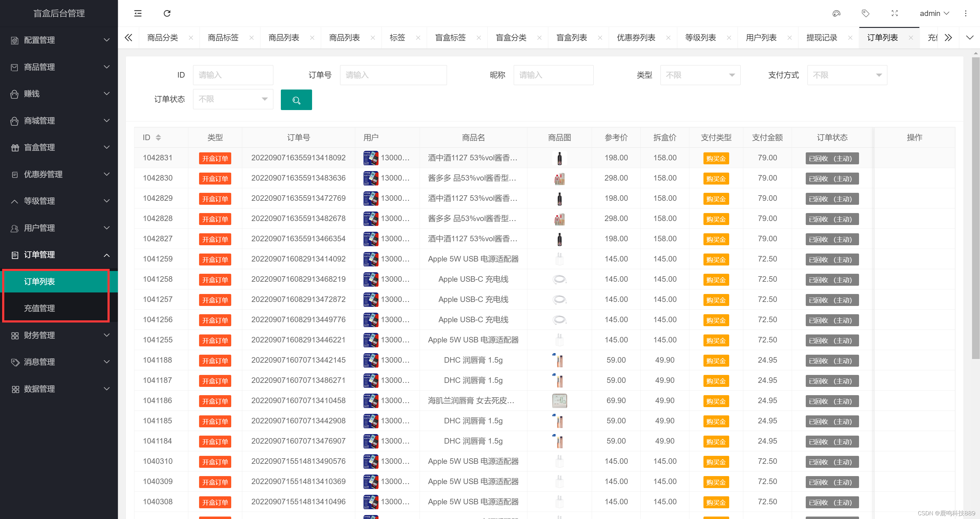Select 充值管理 in the sidebar
Image resolution: width=980 pixels, height=519 pixels.
40,308
